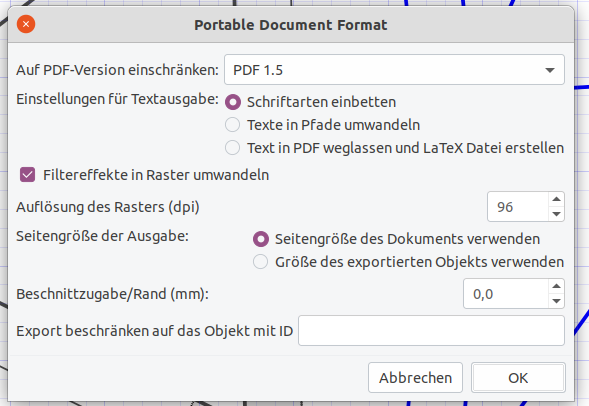
Task: Decrease raster resolution dpi with down arrow
Action: click(x=556, y=214)
